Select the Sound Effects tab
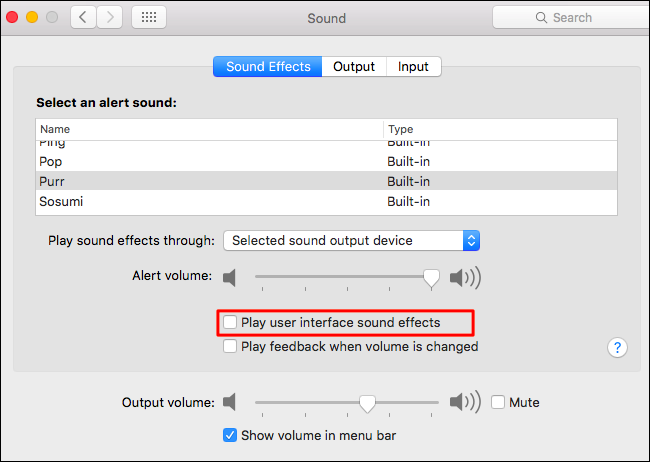This screenshot has width=650, height=462. 268,67
